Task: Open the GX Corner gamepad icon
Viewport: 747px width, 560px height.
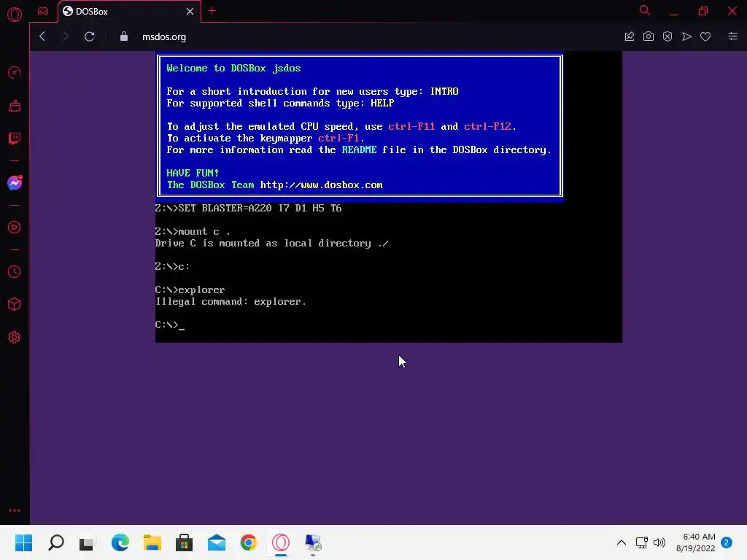Action: (x=43, y=11)
